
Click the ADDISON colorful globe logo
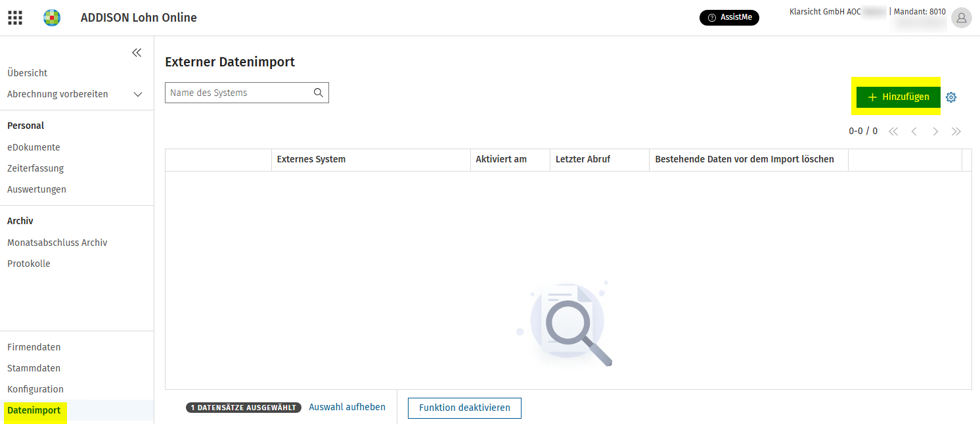(x=52, y=18)
